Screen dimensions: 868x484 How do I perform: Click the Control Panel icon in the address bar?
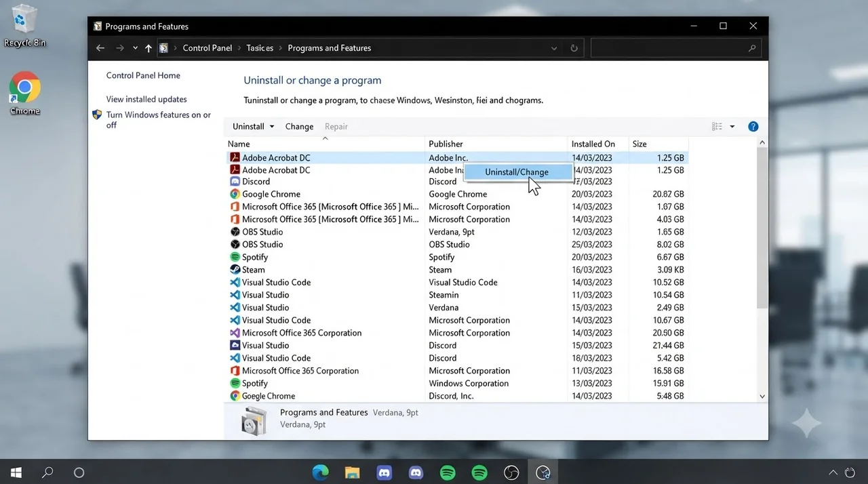pyautogui.click(x=163, y=48)
